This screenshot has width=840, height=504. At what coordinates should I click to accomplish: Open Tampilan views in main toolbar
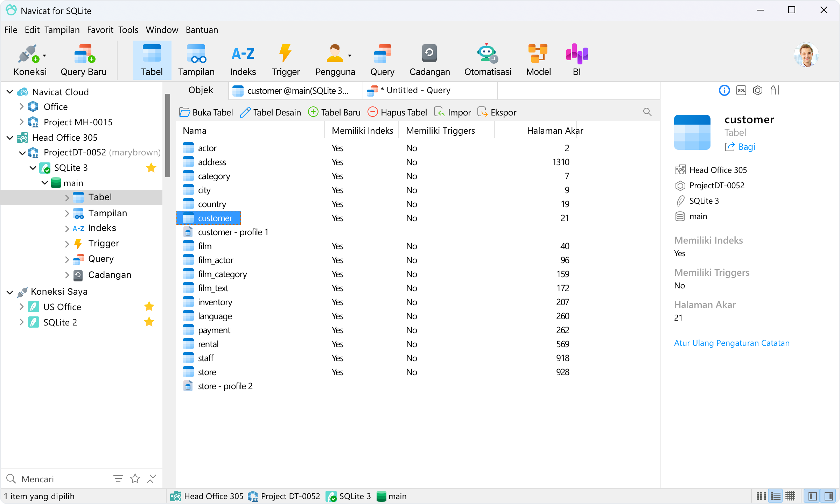[196, 60]
